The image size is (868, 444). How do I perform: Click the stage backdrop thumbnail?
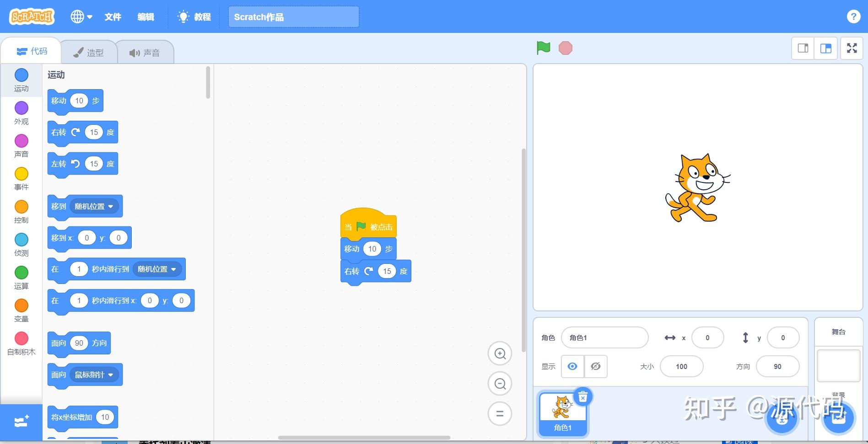[838, 366]
